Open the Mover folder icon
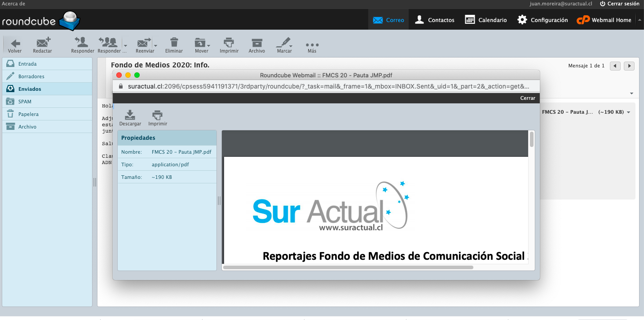 (x=200, y=43)
